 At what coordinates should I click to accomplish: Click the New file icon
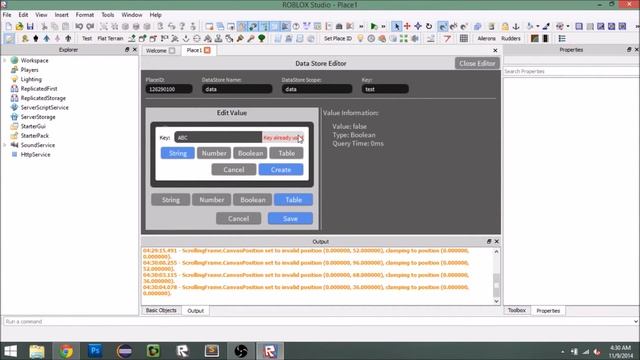click(x=9, y=27)
